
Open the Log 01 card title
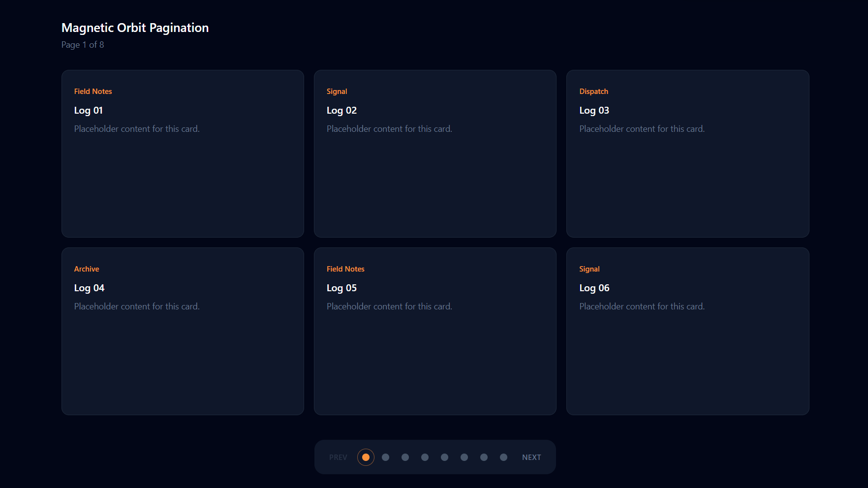(89, 110)
